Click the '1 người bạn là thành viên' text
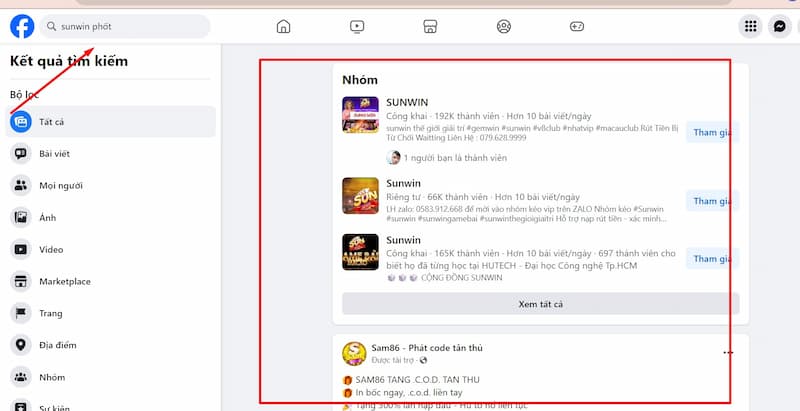The width and height of the screenshot is (800, 411). tap(455, 158)
